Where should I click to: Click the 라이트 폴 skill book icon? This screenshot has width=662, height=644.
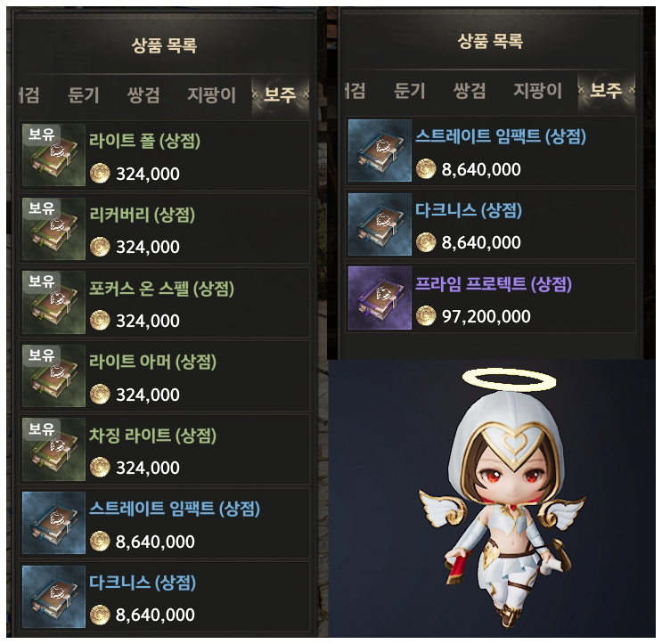53,155
